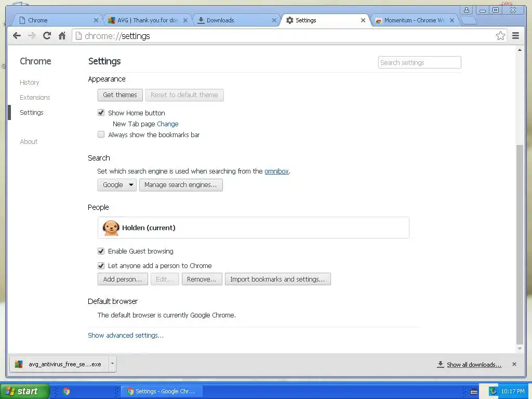The height and width of the screenshot is (399, 532).
Task: Click the page icon in the address bar
Action: (78, 36)
